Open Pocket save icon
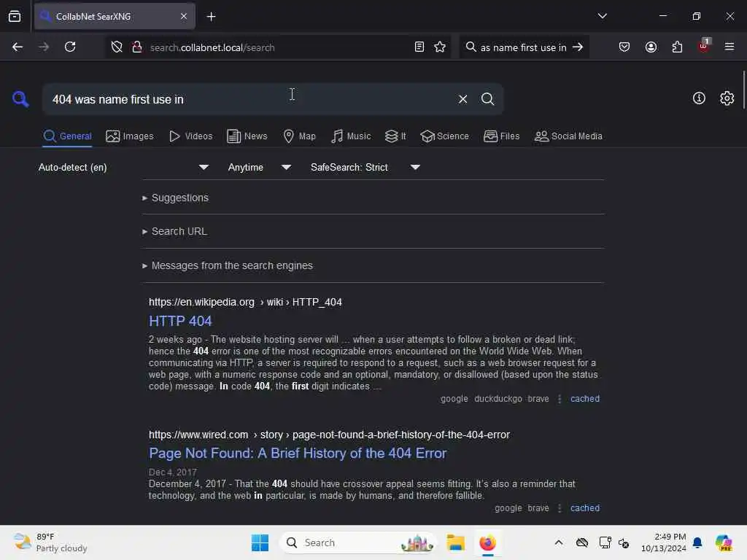The image size is (747, 560). 624,47
